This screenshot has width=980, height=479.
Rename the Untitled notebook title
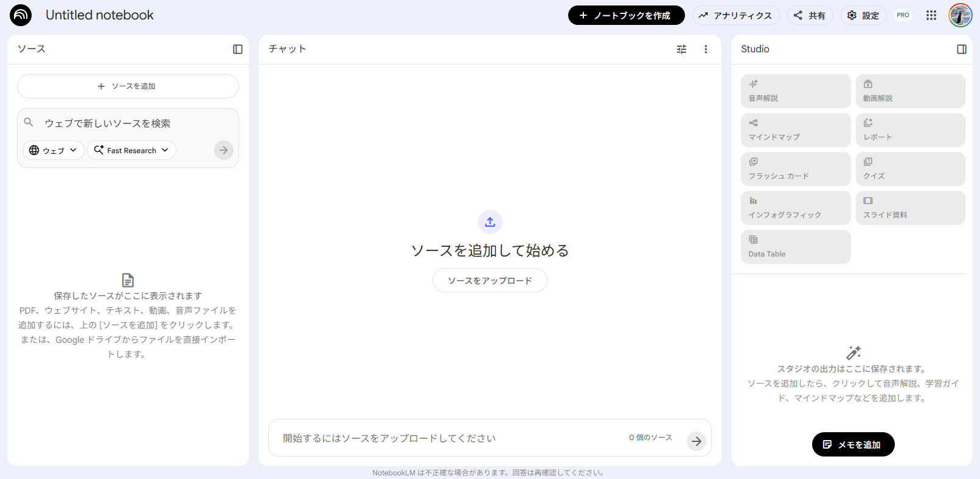[100, 15]
